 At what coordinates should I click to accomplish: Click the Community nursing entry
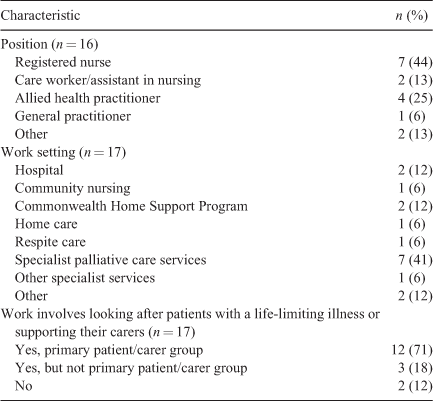click(73, 188)
